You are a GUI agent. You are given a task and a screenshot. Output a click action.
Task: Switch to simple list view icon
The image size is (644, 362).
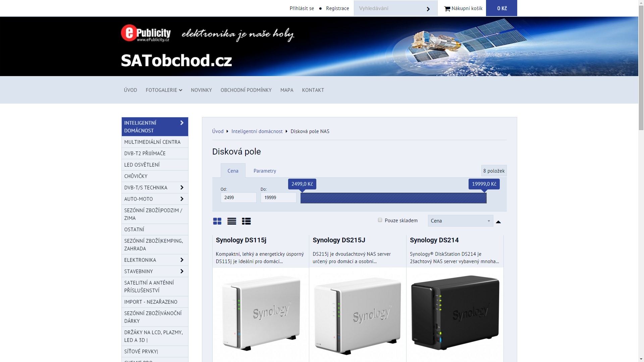[231, 221]
